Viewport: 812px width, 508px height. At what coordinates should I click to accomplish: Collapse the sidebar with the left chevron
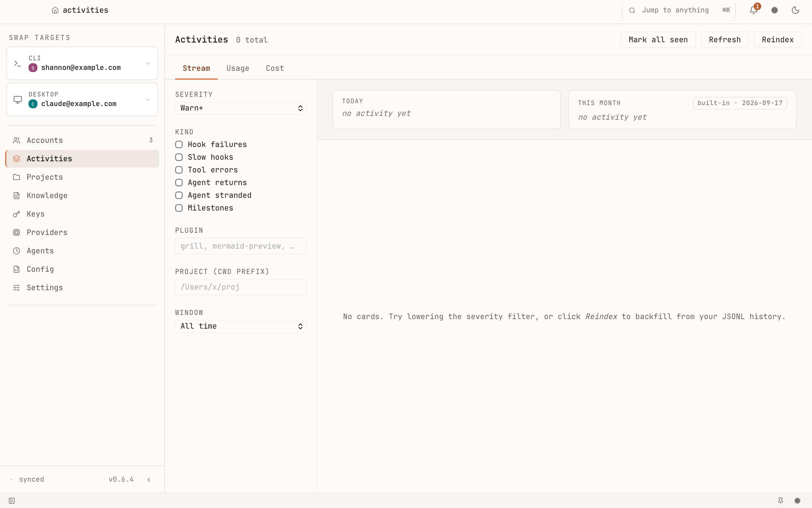[x=149, y=479]
